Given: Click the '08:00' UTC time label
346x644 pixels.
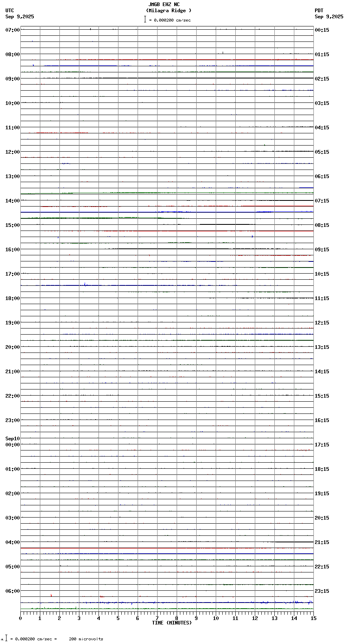Looking at the screenshot, I should click(13, 54).
